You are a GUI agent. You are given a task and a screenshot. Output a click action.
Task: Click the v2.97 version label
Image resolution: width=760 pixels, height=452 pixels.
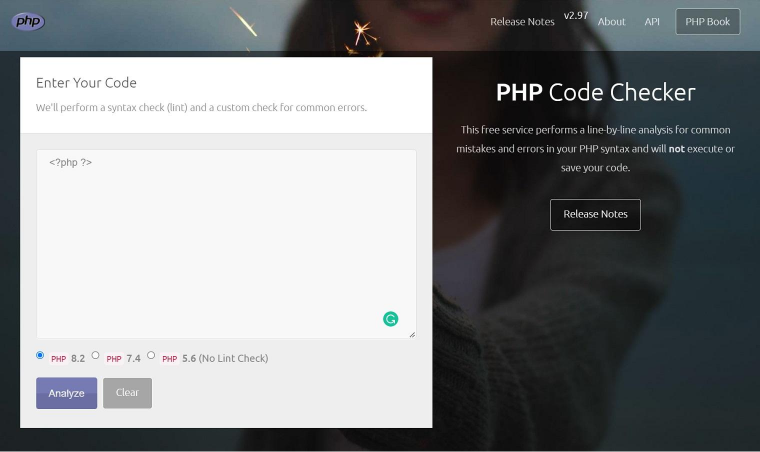576,16
